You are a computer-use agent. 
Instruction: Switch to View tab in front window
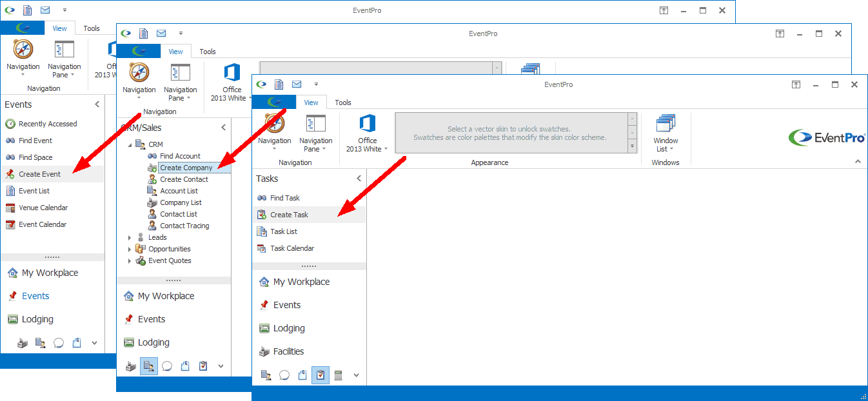311,103
